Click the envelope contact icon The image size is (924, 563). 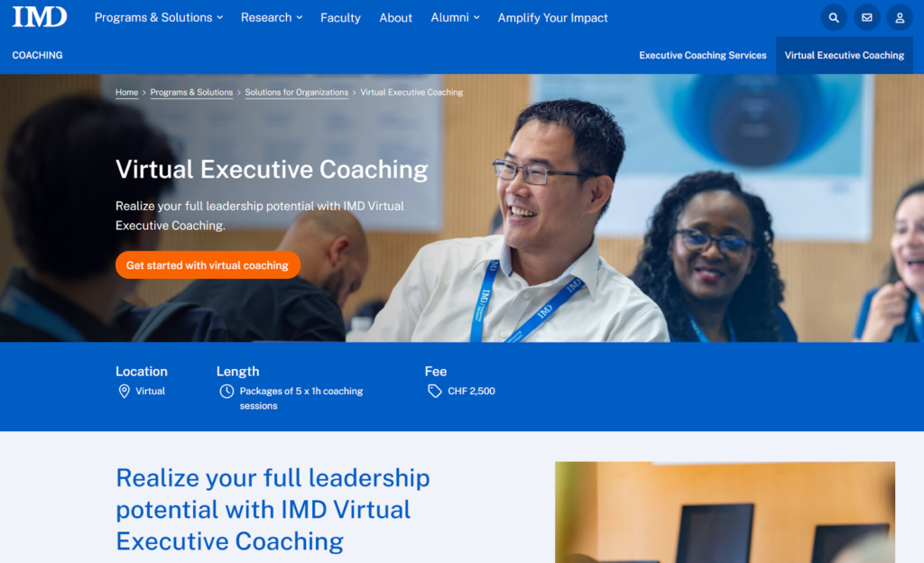[867, 18]
